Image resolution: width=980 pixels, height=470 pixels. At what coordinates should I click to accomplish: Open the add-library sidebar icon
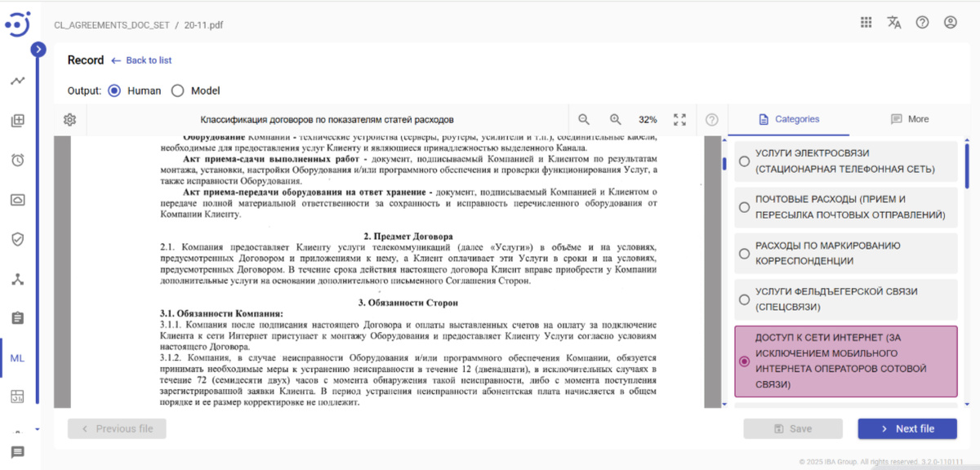(17, 121)
